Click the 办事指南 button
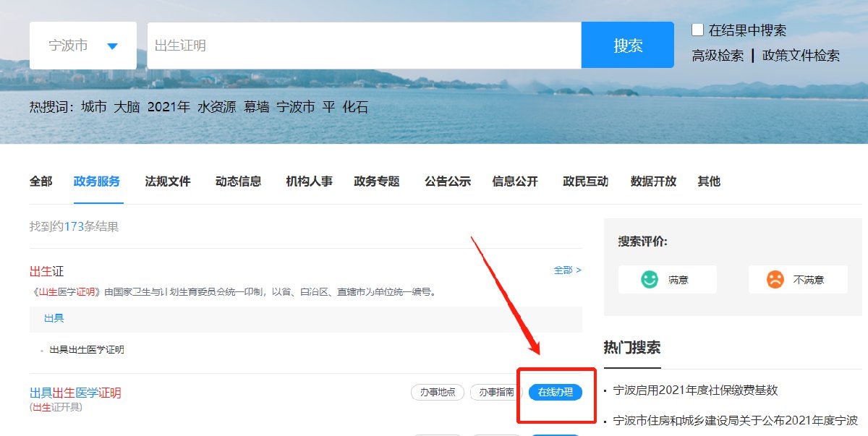Viewport: 868px width, 436px height. pyautogui.click(x=496, y=392)
